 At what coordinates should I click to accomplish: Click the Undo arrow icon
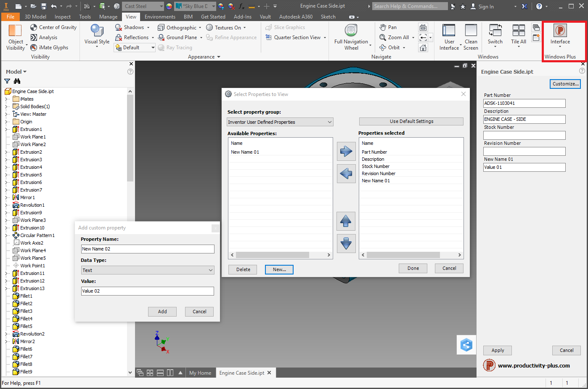point(54,6)
